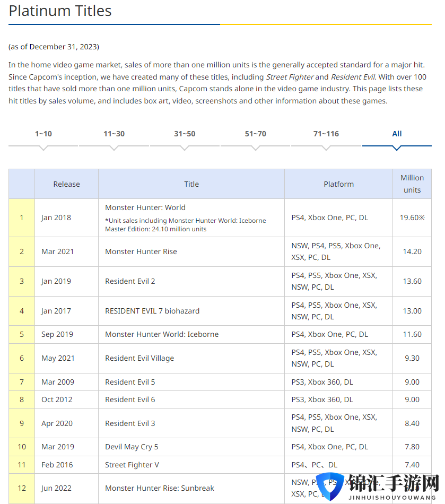Viewport: 445px width, 504px height.
Task: Open Resident Evil 2 title
Action: coord(130,281)
